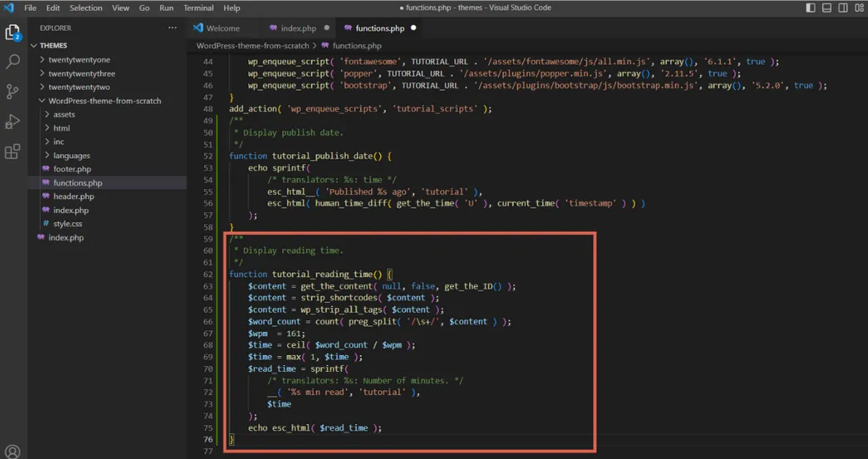Click unsaved dot on index.php tab
The image size is (868, 459).
tap(326, 27)
